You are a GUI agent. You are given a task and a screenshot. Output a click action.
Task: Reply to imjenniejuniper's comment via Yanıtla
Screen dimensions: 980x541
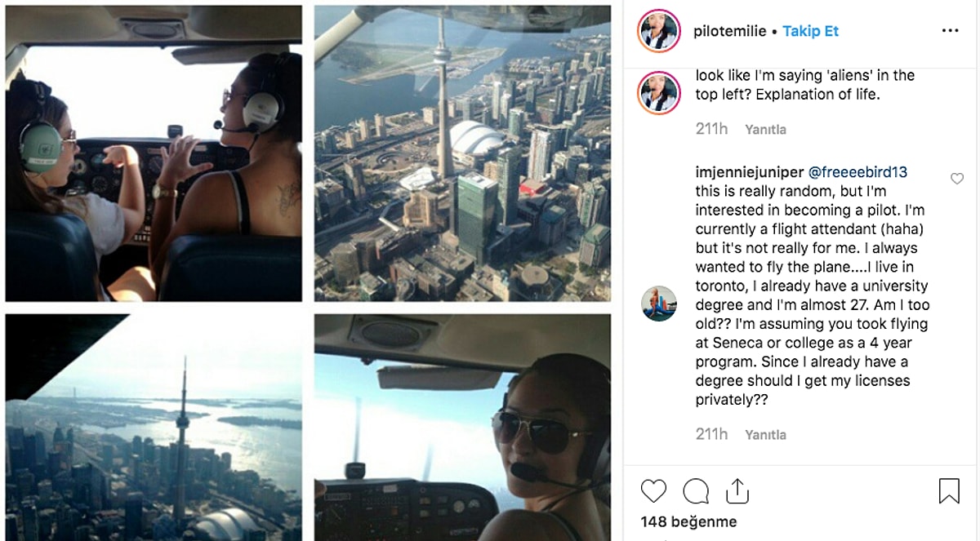coord(765,435)
